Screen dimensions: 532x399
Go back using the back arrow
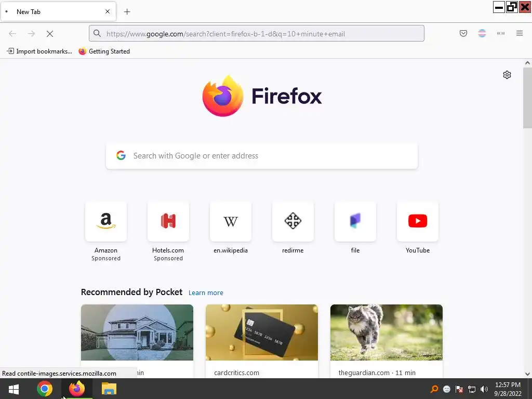12,34
